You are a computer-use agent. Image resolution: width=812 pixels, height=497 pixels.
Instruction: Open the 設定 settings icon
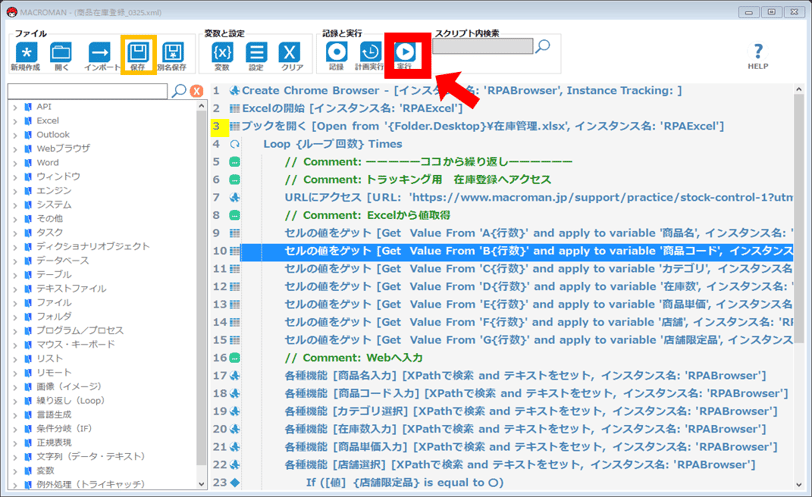click(x=256, y=52)
